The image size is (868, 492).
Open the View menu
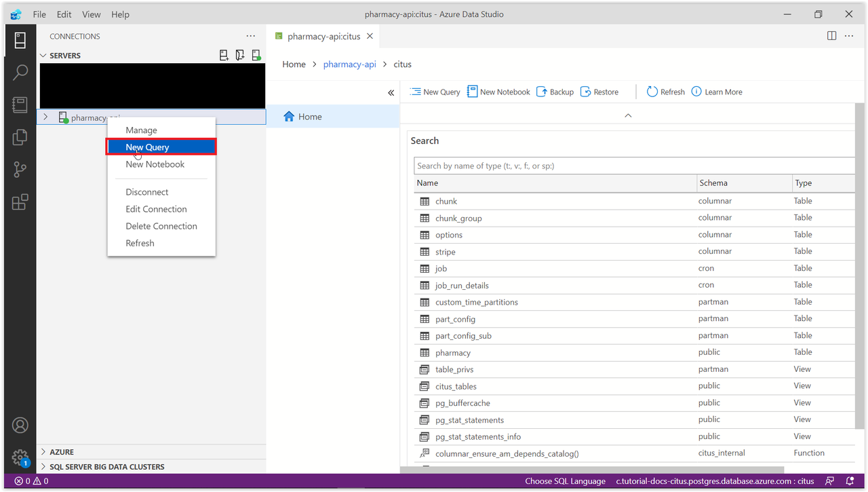point(91,14)
